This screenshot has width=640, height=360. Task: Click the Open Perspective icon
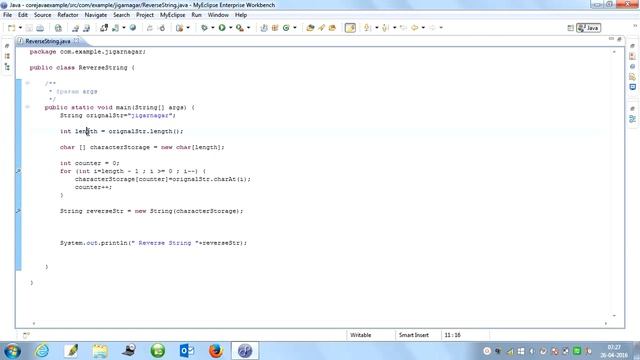click(571, 28)
